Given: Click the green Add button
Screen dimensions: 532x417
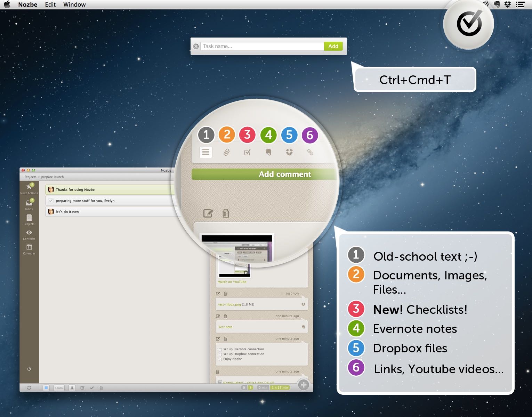Looking at the screenshot, I should coord(333,46).
